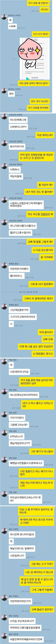
Task: Open avatar next to '아니진짜 존나어이없네' message
Action: (x=4, y=530)
